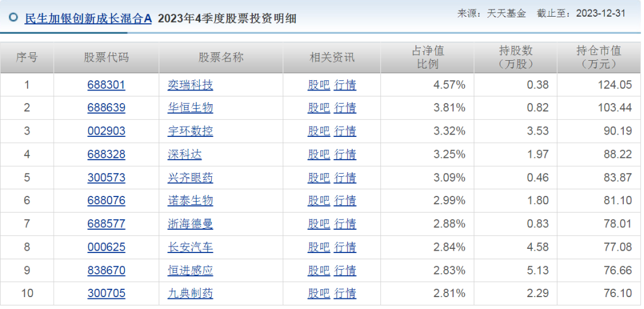
Task: Click the 相关资讯 column header
Action: point(332,57)
